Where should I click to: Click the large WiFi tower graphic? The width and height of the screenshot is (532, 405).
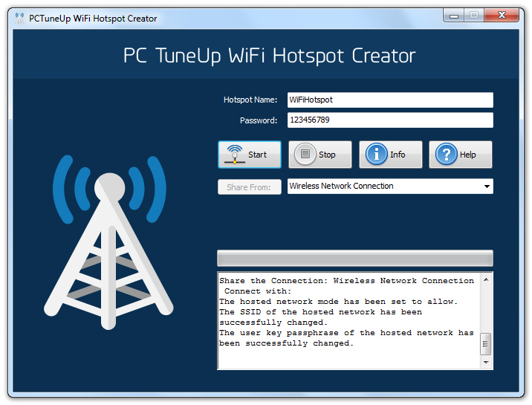coord(108,242)
